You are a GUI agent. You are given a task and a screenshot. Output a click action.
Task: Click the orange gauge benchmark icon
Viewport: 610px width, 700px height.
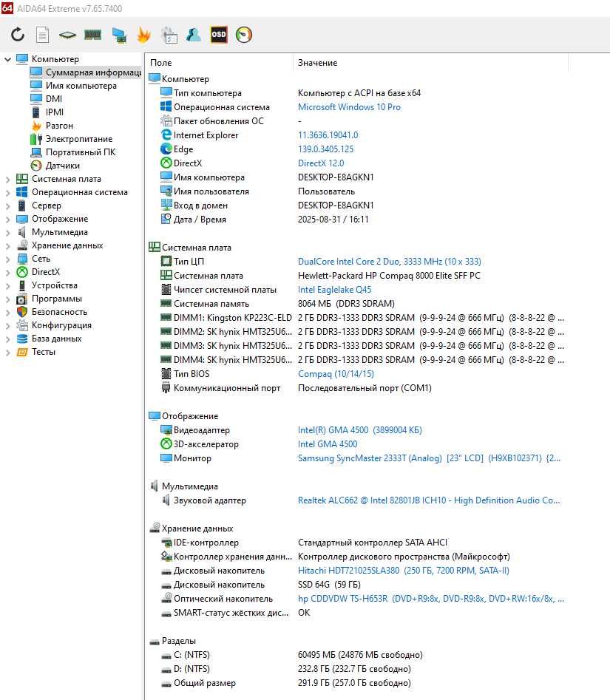coord(244,35)
